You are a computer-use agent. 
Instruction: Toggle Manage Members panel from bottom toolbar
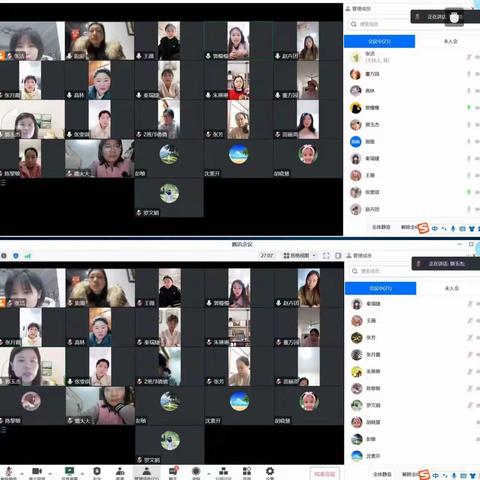(147, 473)
